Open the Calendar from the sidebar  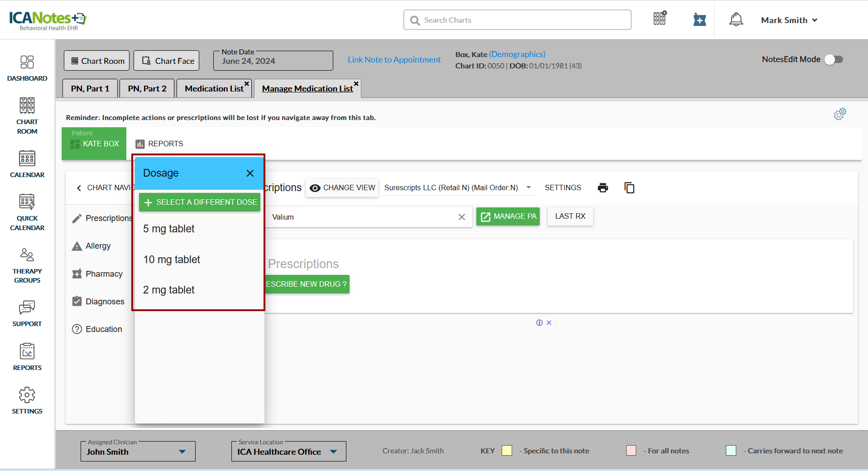27,164
